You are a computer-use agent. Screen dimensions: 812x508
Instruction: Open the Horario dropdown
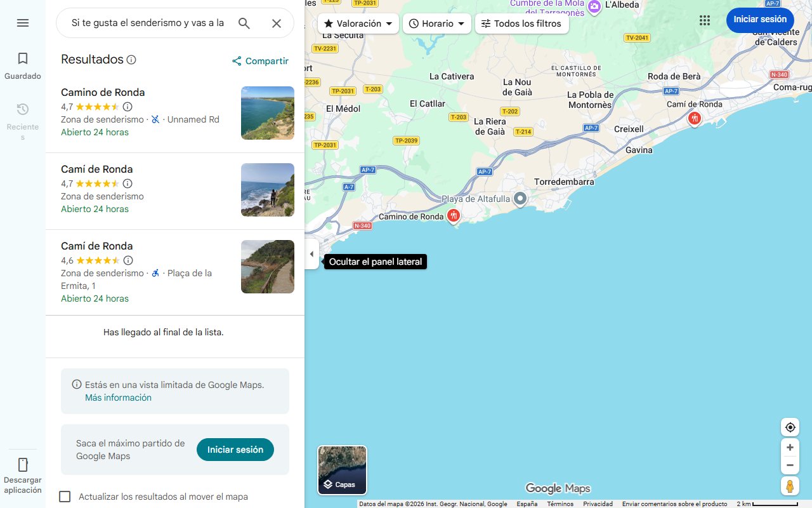436,23
